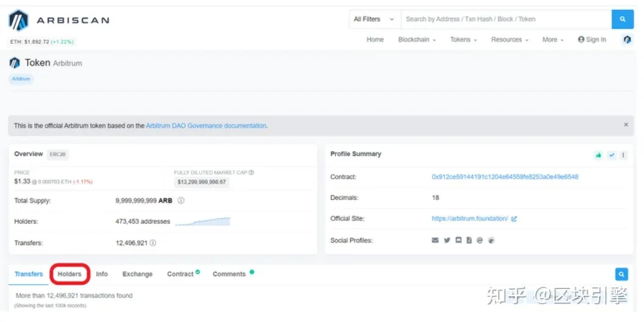Switch to the Holders tab
The image size is (644, 322).
70,274
